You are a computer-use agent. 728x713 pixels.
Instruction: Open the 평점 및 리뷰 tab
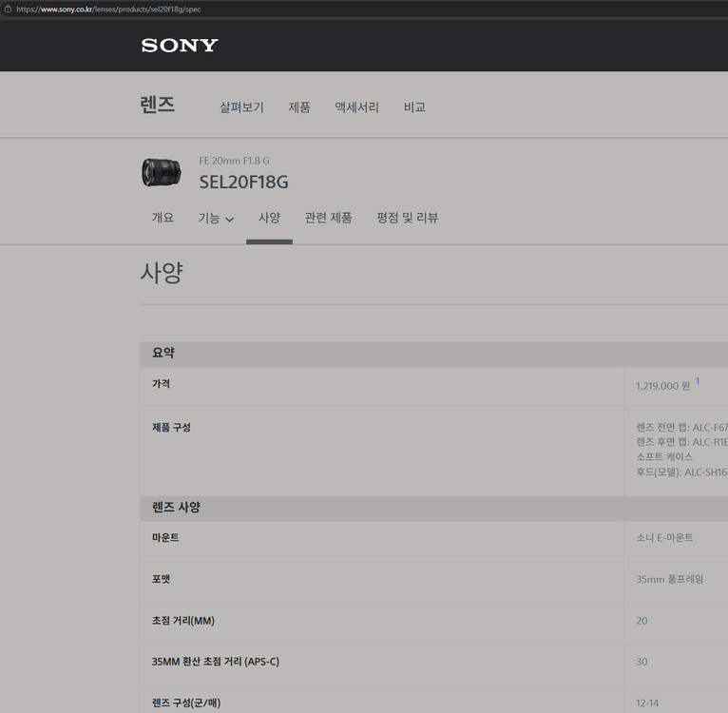coord(407,218)
